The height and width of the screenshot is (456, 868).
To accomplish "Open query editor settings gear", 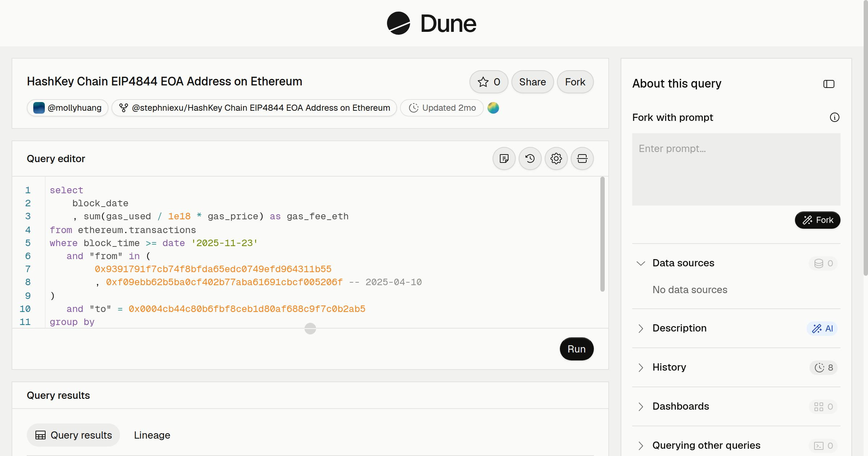I will tap(556, 159).
